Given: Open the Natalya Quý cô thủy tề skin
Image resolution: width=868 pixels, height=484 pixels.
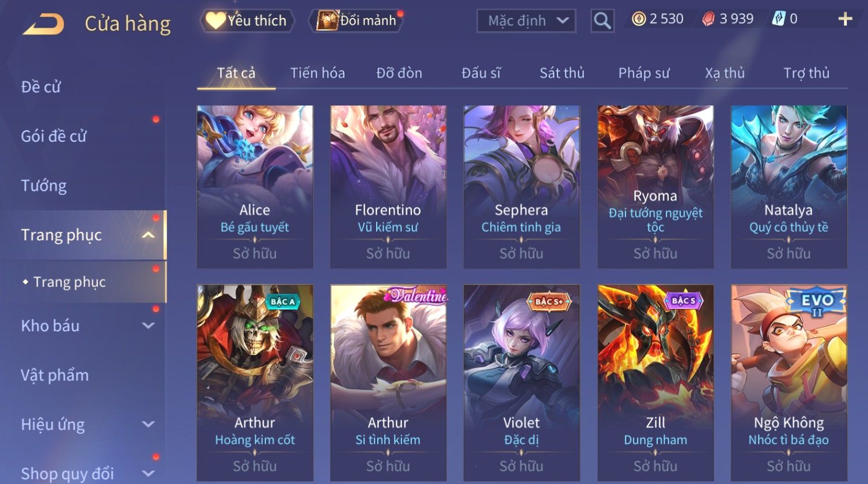Looking at the screenshot, I should (x=789, y=187).
